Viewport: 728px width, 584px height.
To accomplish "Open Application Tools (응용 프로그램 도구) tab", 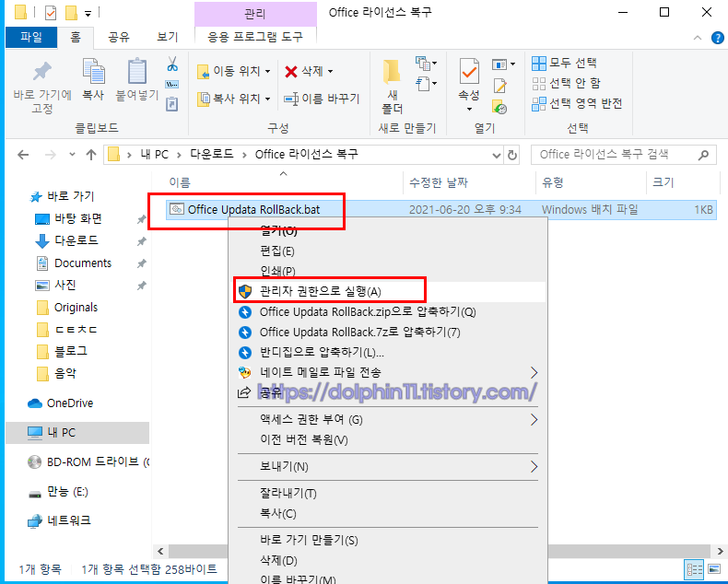I will tap(255, 37).
